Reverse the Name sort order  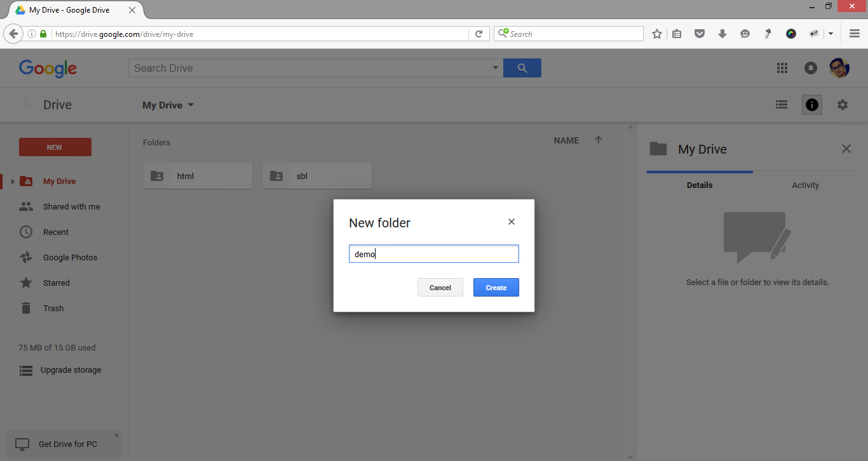(598, 140)
